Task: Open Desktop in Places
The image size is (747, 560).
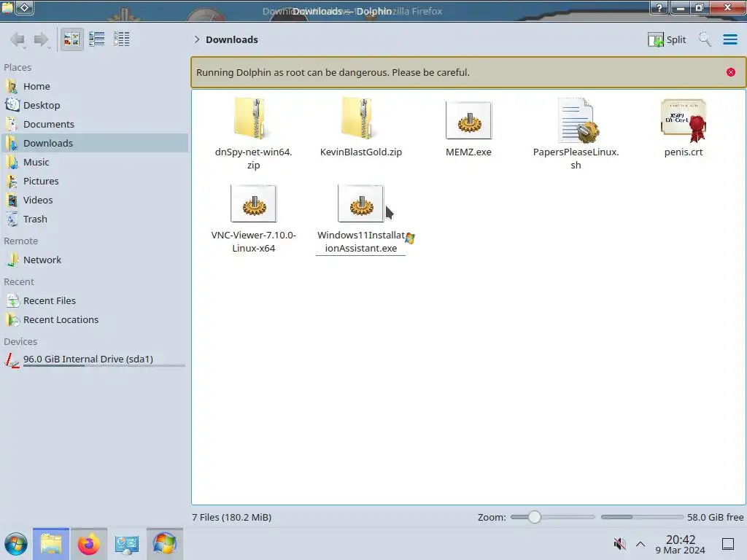Action: click(x=94, y=105)
